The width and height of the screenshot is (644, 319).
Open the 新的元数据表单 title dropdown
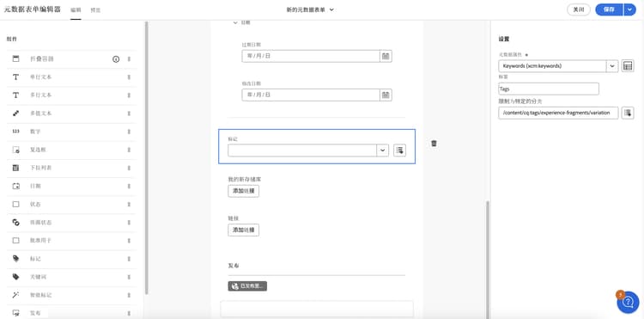click(331, 9)
